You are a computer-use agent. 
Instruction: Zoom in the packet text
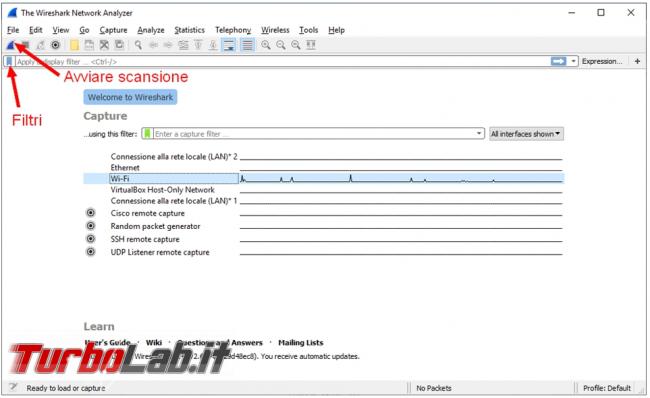click(x=266, y=44)
